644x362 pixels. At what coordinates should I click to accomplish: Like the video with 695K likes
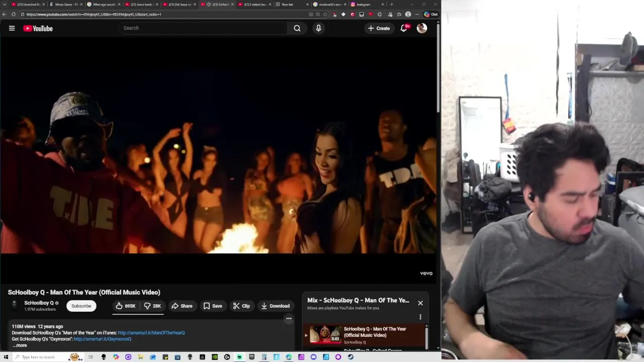125,306
